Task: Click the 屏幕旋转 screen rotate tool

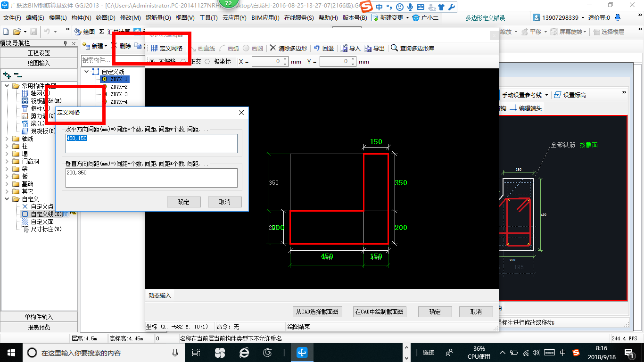Action: (x=569, y=32)
